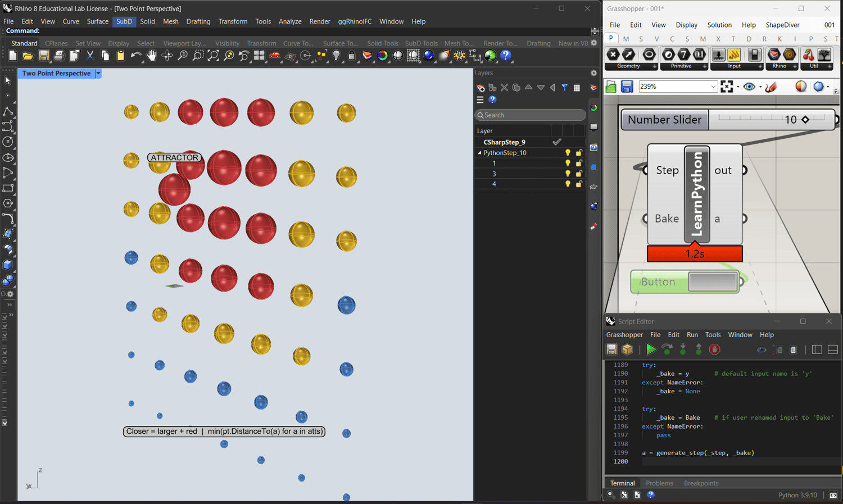Viewport: 843px width, 504px height.
Task: Toggle visibility bulb of PythonStep_10 layer
Action: click(x=568, y=153)
